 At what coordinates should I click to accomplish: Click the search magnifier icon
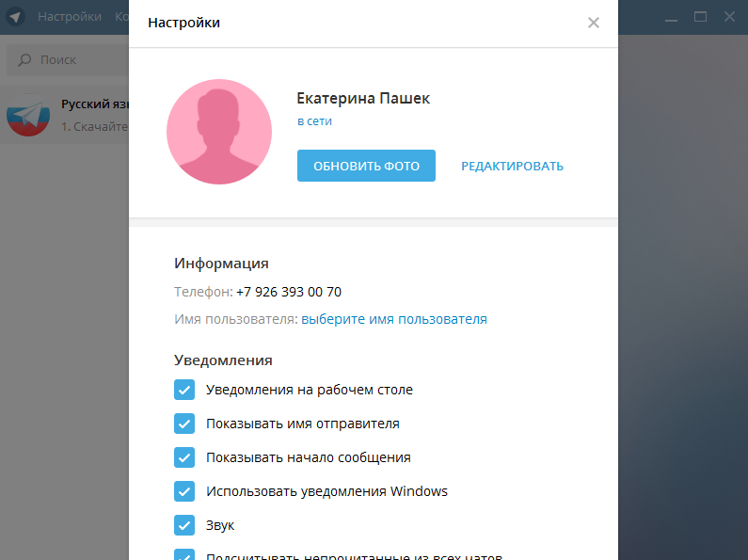coord(24,59)
